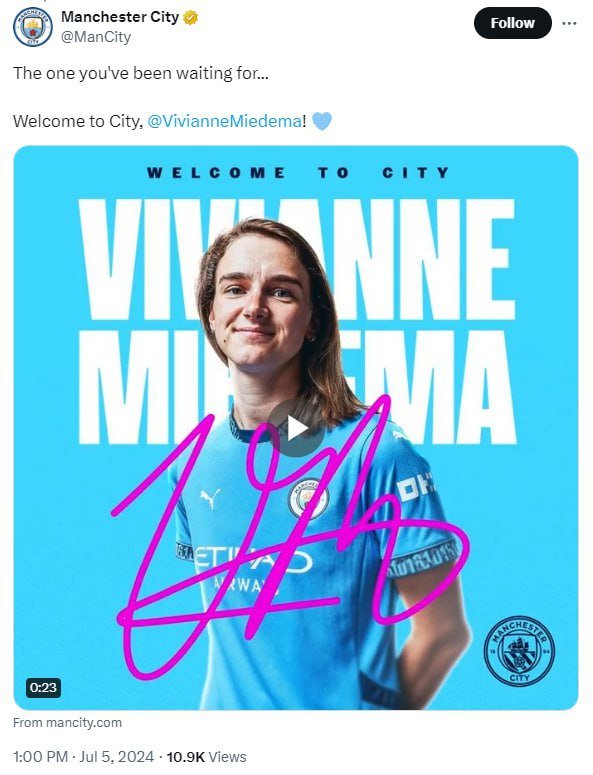The height and width of the screenshot is (775, 593).
Task: Click the gold verified badge
Action: (x=191, y=17)
